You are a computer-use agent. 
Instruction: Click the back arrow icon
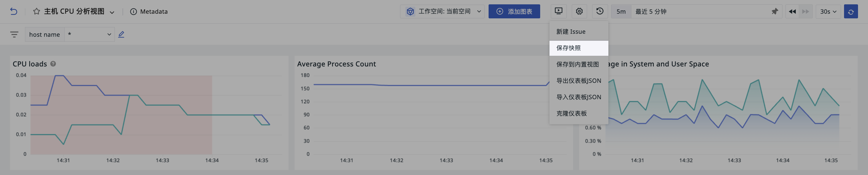tap(13, 11)
